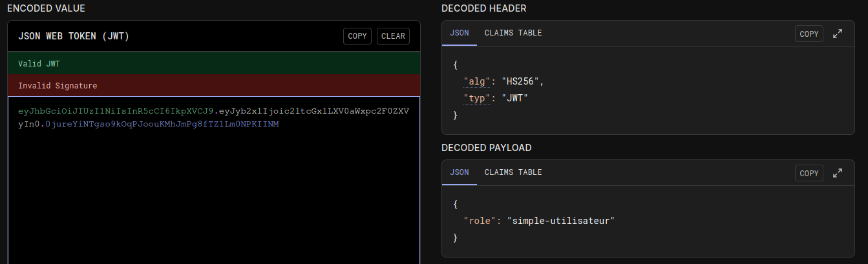Viewport: 868px width, 264px height.
Task: Expand the Decoded Payload panel to fullscreen
Action: [838, 173]
